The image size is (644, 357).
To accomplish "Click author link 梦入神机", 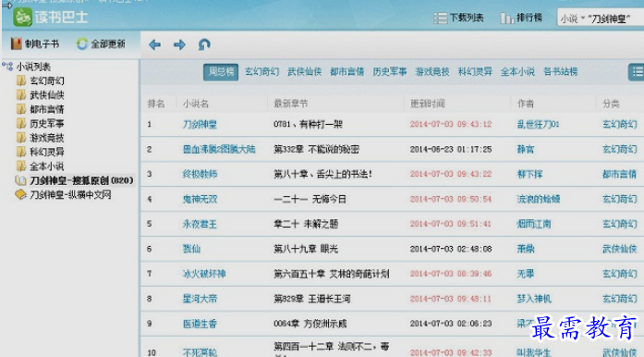I will [x=534, y=299].
